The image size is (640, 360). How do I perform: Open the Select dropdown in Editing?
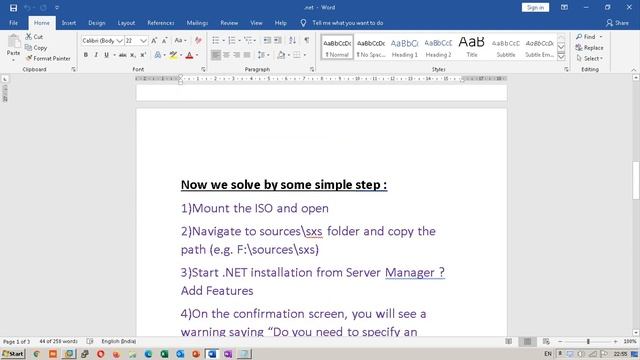point(590,58)
